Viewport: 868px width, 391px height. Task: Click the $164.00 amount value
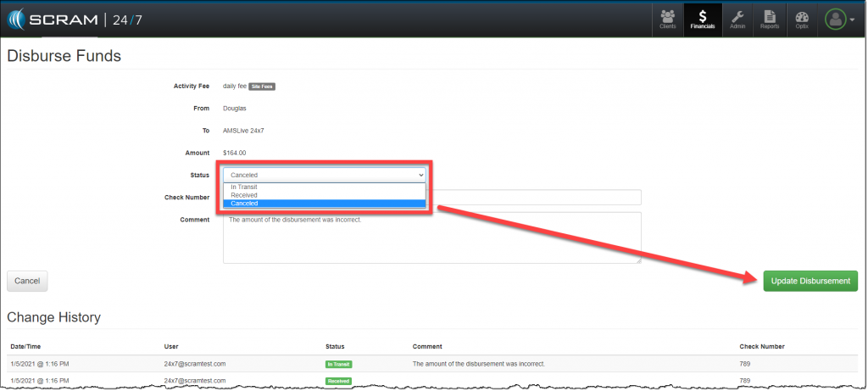pyautogui.click(x=234, y=153)
